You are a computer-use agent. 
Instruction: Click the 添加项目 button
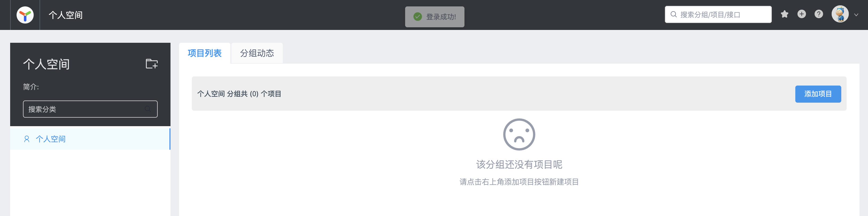(x=818, y=94)
